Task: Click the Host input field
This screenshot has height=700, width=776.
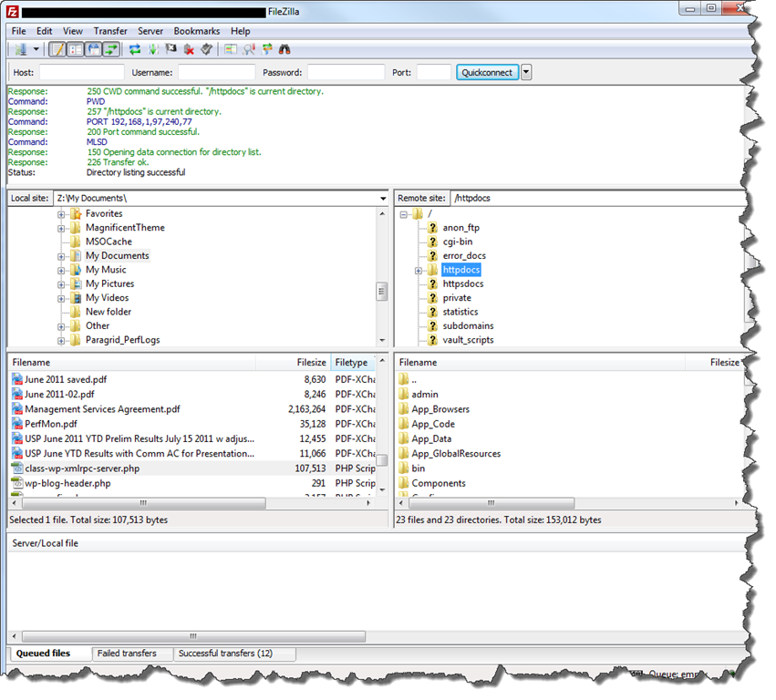Action: click(81, 72)
